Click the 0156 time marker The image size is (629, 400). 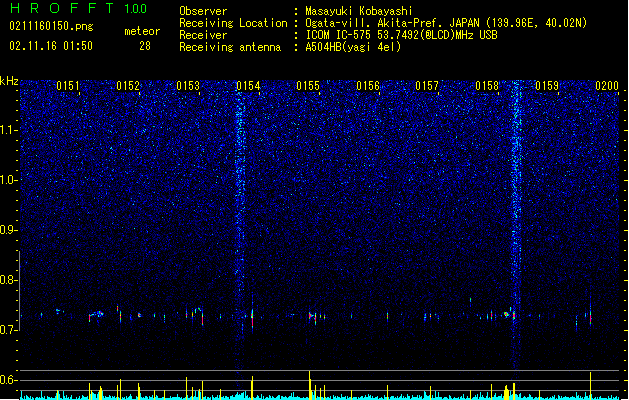coord(368,86)
